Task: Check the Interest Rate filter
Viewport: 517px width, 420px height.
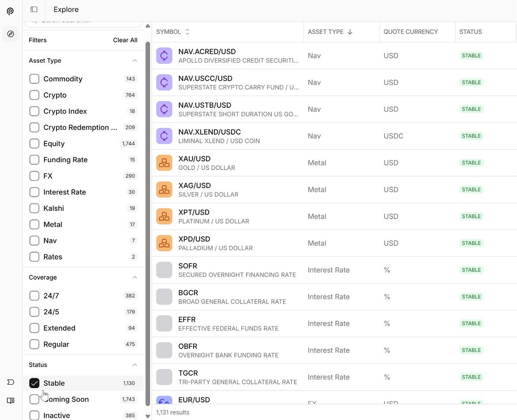Action: (34, 192)
